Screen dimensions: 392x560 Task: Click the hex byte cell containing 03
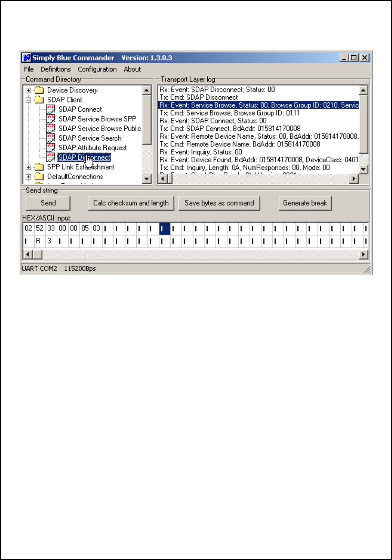tap(96, 228)
